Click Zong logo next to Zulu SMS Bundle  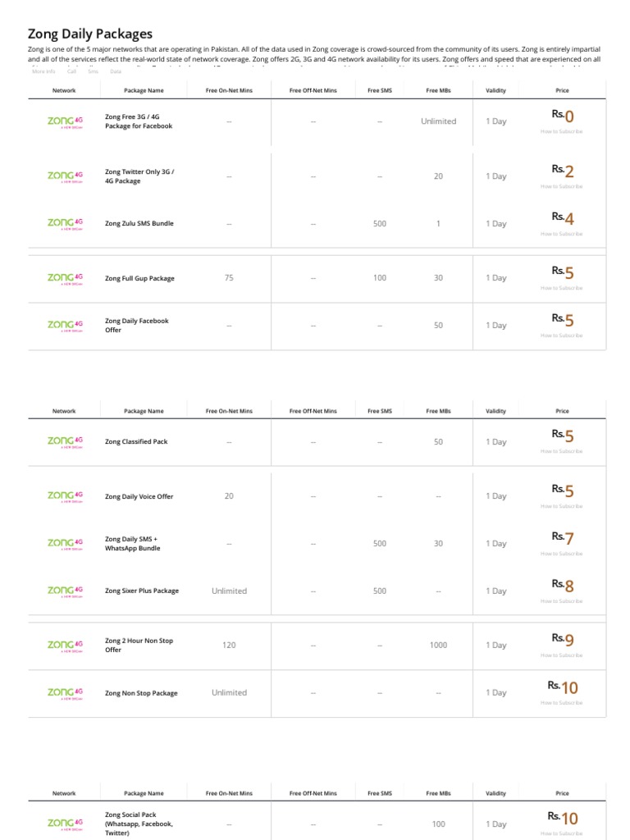click(x=65, y=223)
